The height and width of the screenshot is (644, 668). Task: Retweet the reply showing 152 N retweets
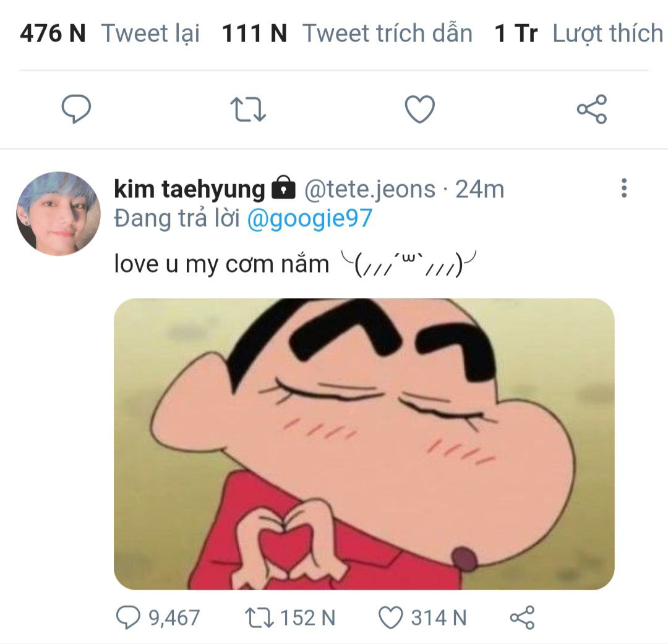(255, 617)
